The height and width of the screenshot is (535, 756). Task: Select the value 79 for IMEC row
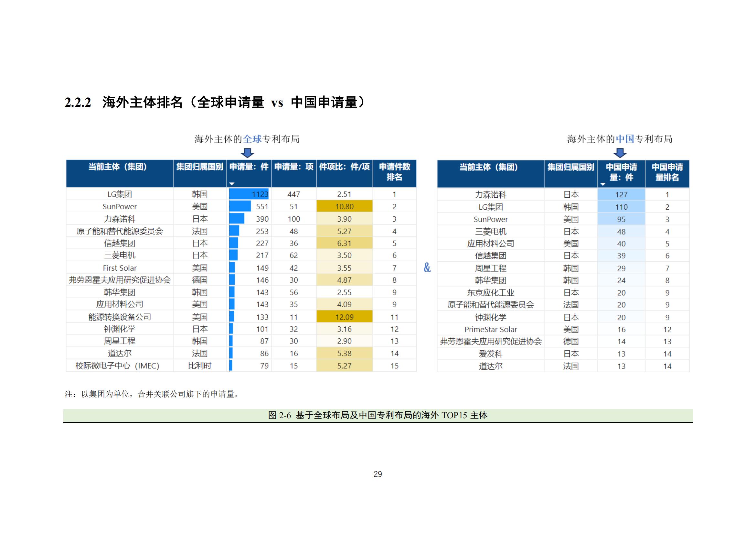tap(264, 366)
